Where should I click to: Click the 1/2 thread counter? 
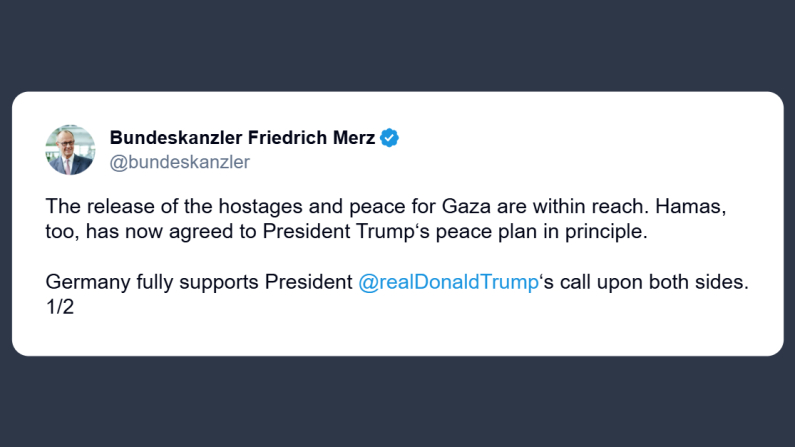[x=60, y=308]
